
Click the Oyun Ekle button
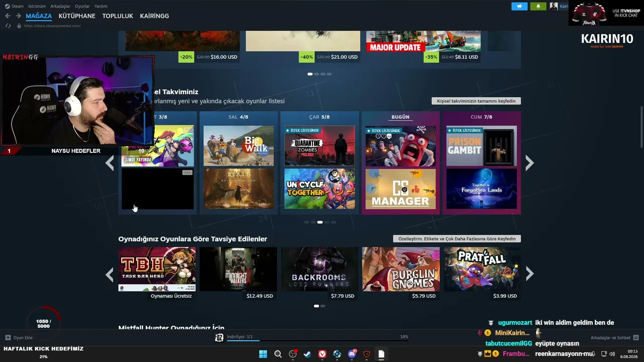(x=19, y=338)
